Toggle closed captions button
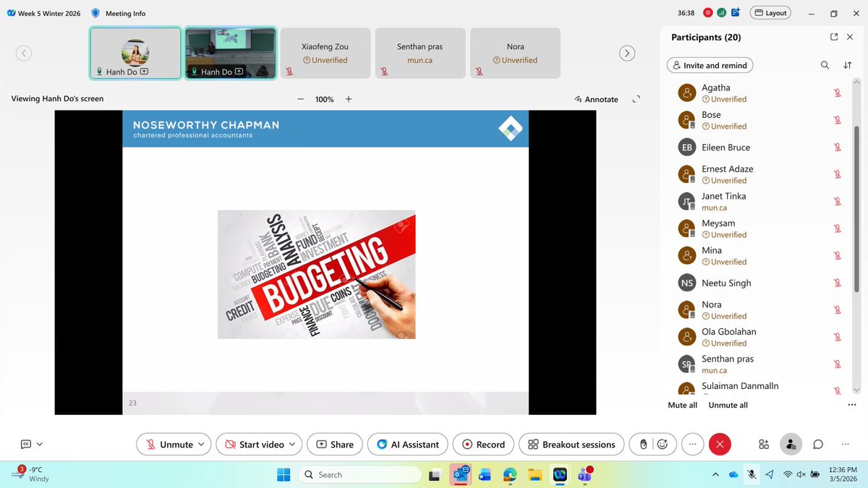 [x=26, y=445]
